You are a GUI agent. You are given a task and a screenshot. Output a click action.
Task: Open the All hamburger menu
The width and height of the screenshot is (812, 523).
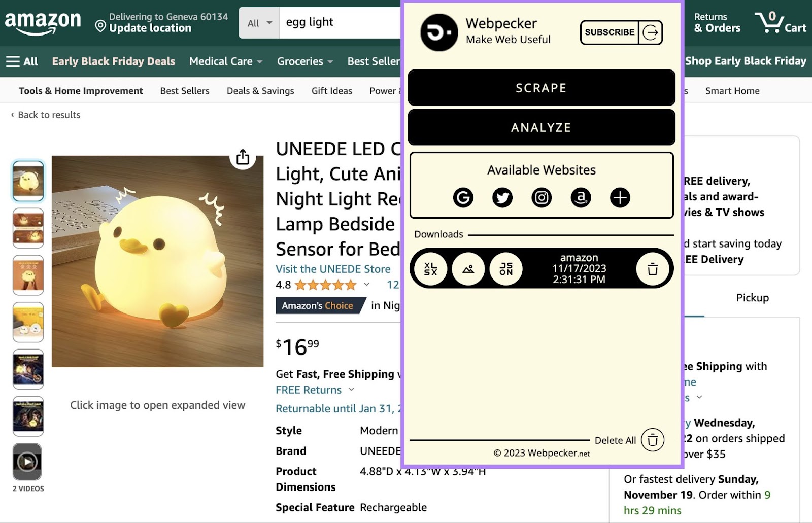22,61
